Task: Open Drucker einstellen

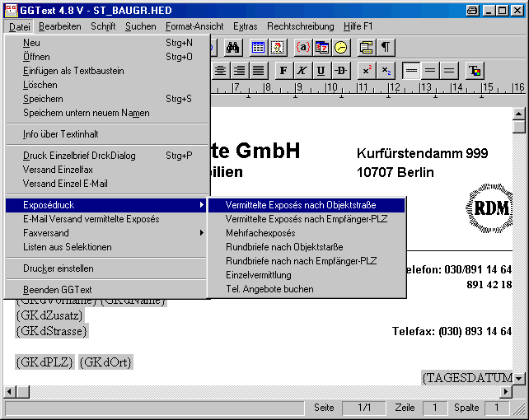Action: tap(106, 268)
